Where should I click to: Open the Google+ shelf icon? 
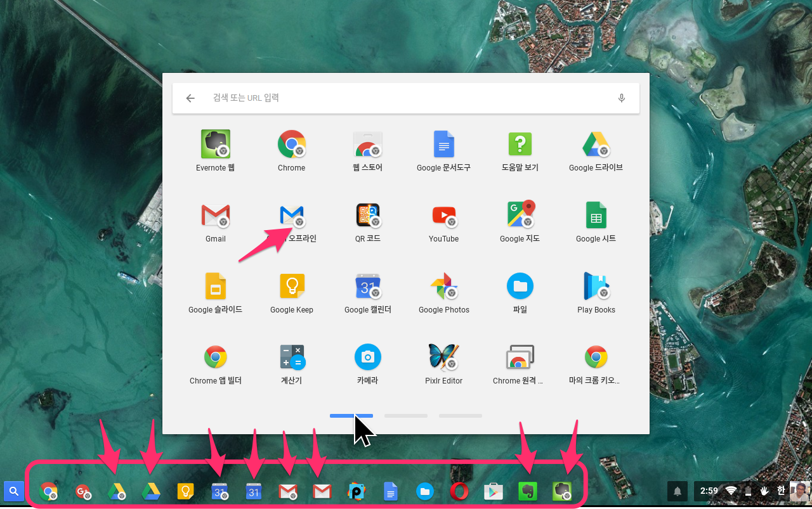click(82, 491)
